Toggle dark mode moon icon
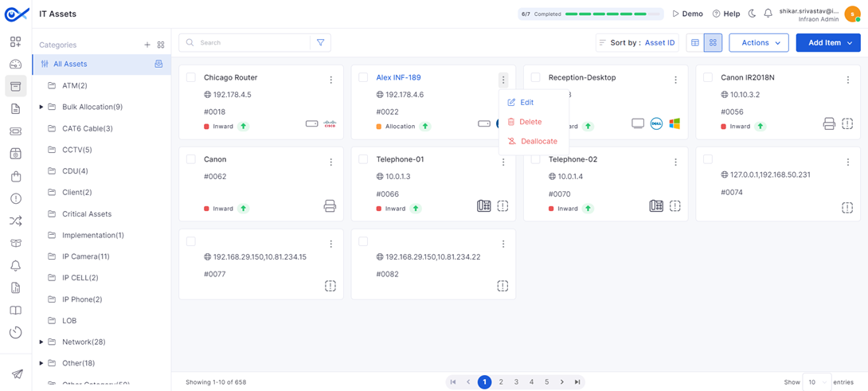This screenshot has height=391, width=868. coord(752,14)
